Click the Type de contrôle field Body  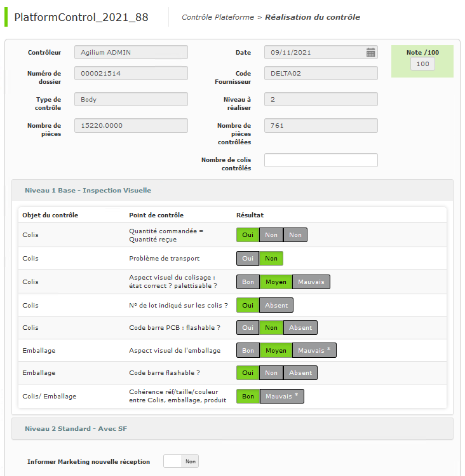131,99
